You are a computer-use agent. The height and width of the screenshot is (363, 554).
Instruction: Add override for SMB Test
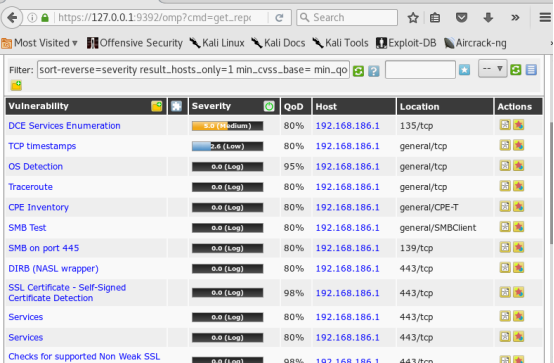pos(519,227)
